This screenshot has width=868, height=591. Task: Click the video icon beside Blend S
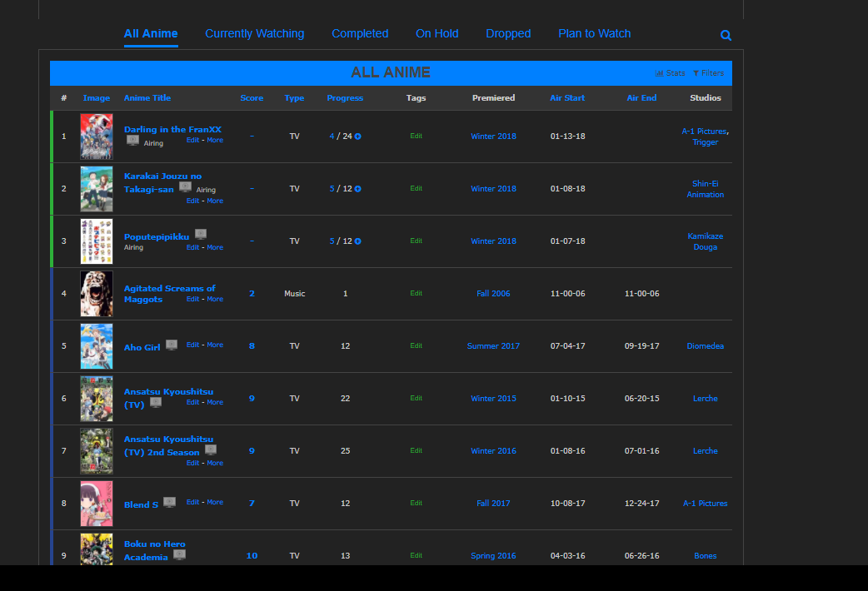click(x=169, y=502)
